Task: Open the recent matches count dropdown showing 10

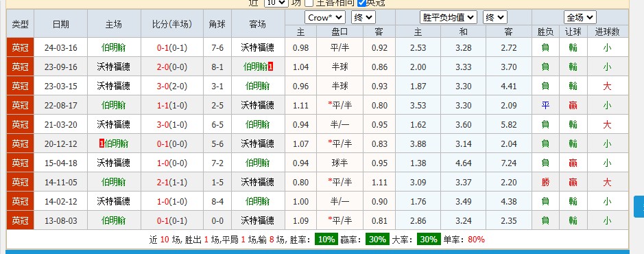Action: [x=276, y=3]
